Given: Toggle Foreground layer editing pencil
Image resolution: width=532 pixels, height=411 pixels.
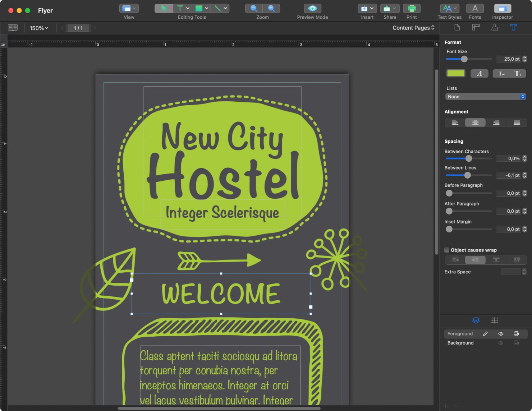Looking at the screenshot, I should 485,334.
